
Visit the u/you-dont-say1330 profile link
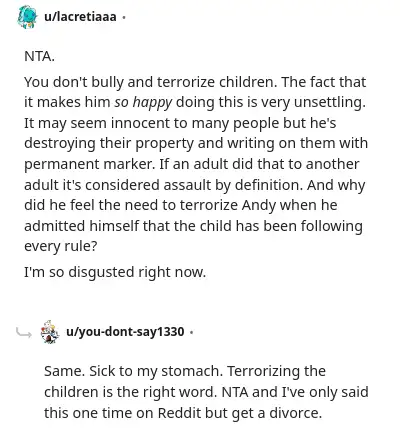pos(125,332)
